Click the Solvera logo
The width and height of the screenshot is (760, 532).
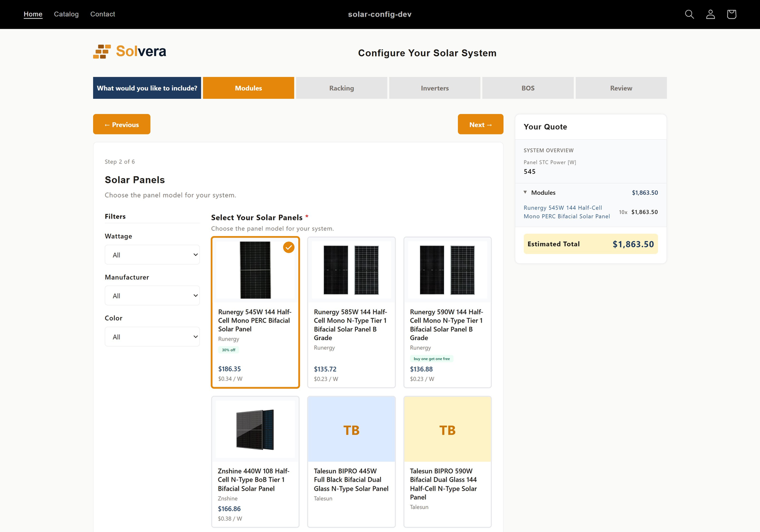point(130,51)
